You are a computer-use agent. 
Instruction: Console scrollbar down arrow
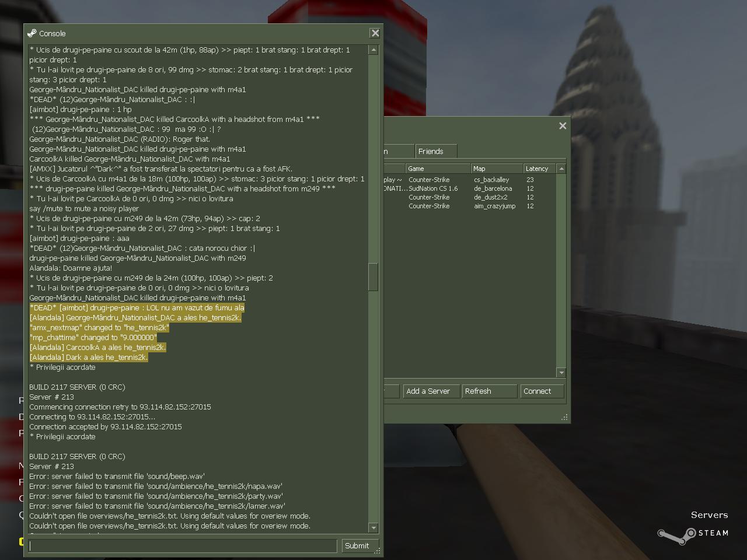click(x=373, y=528)
